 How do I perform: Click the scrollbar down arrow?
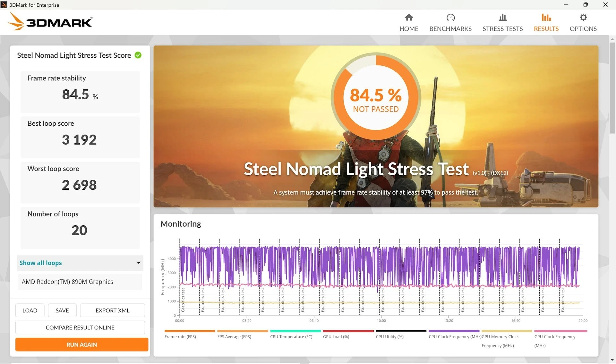click(x=612, y=360)
